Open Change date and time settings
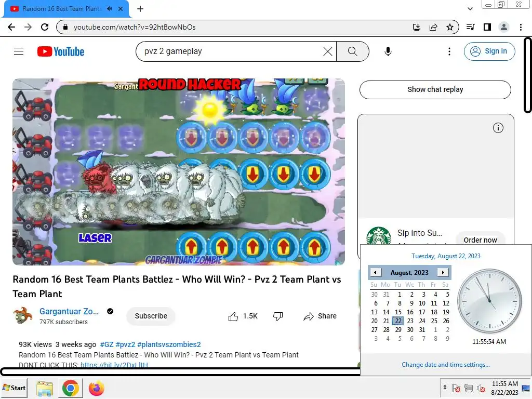Viewport: 532px width, 399px height. tap(445, 365)
